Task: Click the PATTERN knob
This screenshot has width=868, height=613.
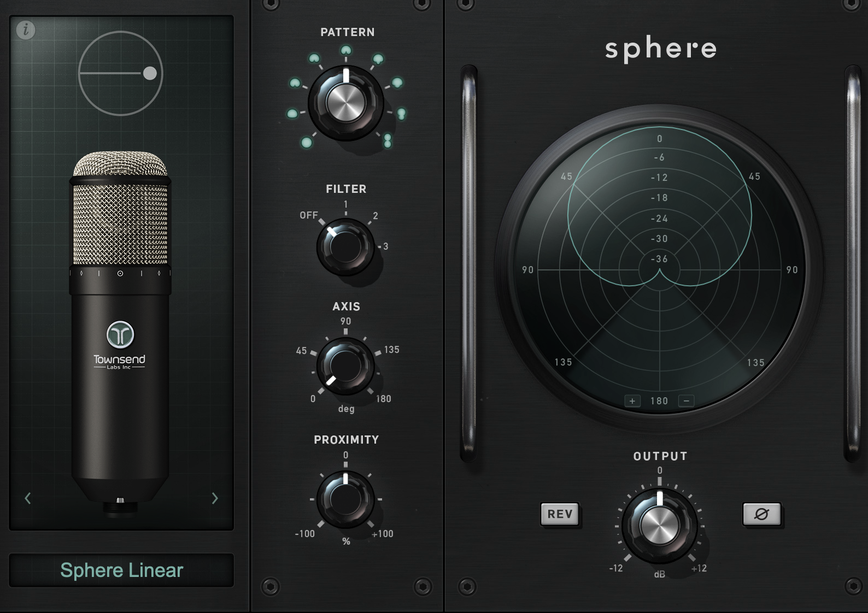Action: (345, 103)
